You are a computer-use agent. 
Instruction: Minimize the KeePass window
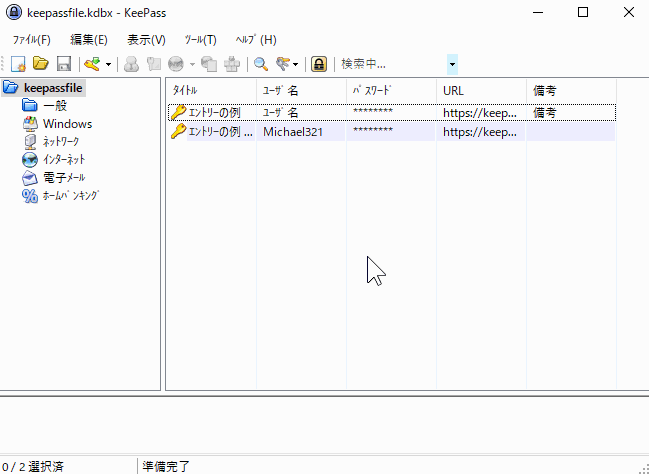[x=538, y=12]
